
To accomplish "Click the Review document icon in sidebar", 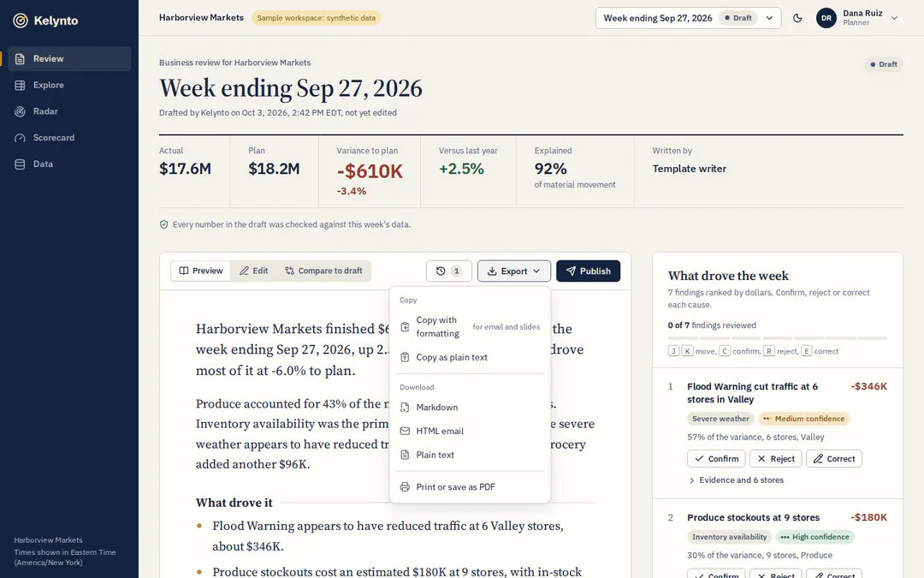I will (20, 59).
